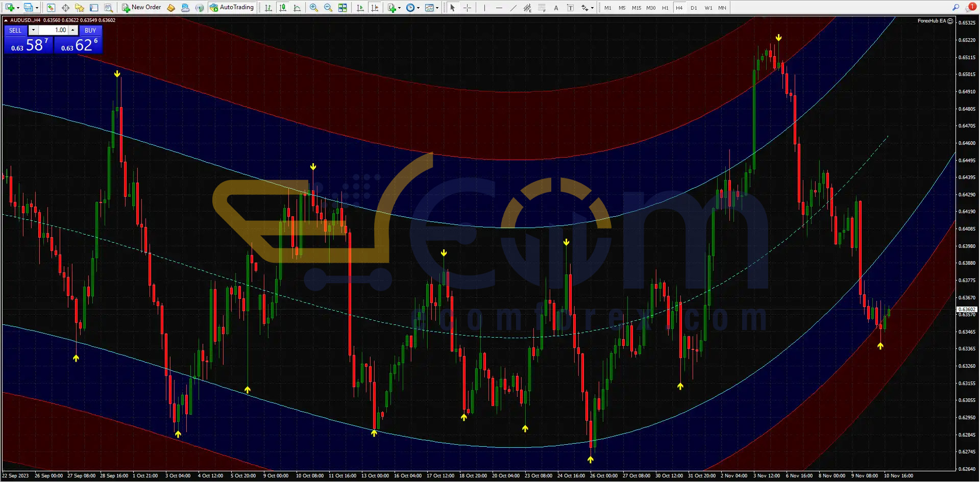Open the notifications chat icon
The width and height of the screenshot is (980, 482).
pyautogui.click(x=970, y=7)
